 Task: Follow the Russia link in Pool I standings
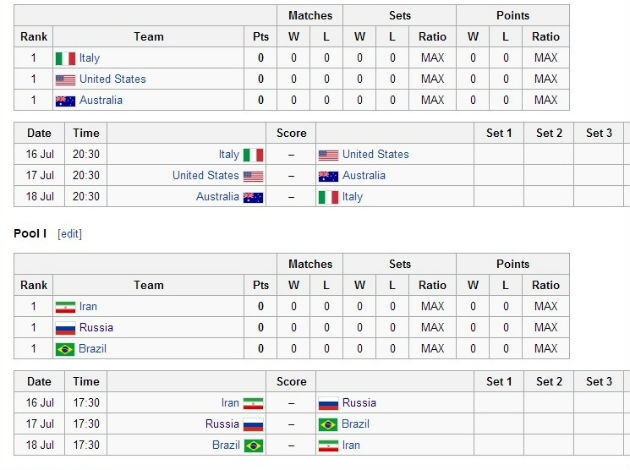point(96,327)
